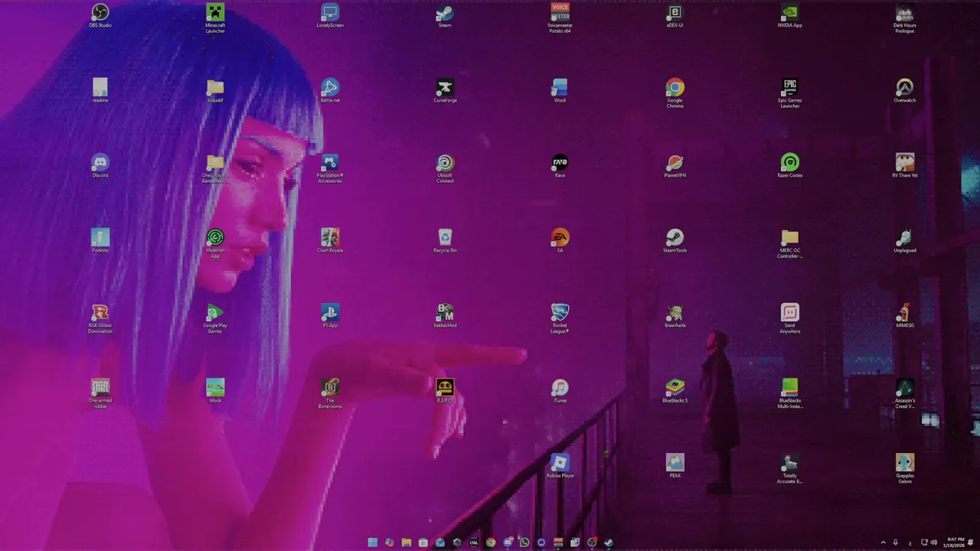This screenshot has width=980, height=551.
Task: Select Discord shortcut on the desktop
Action: pyautogui.click(x=100, y=166)
